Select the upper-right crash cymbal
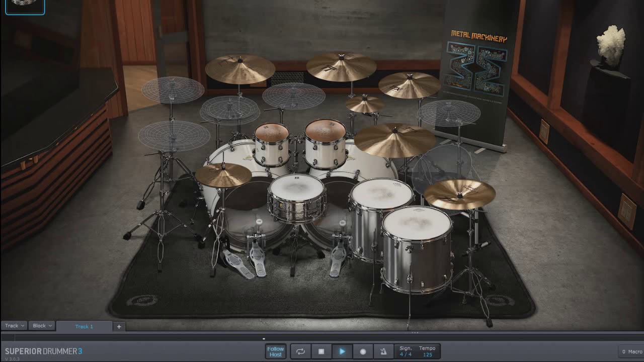This screenshot has height=362, width=644. pyautogui.click(x=410, y=85)
